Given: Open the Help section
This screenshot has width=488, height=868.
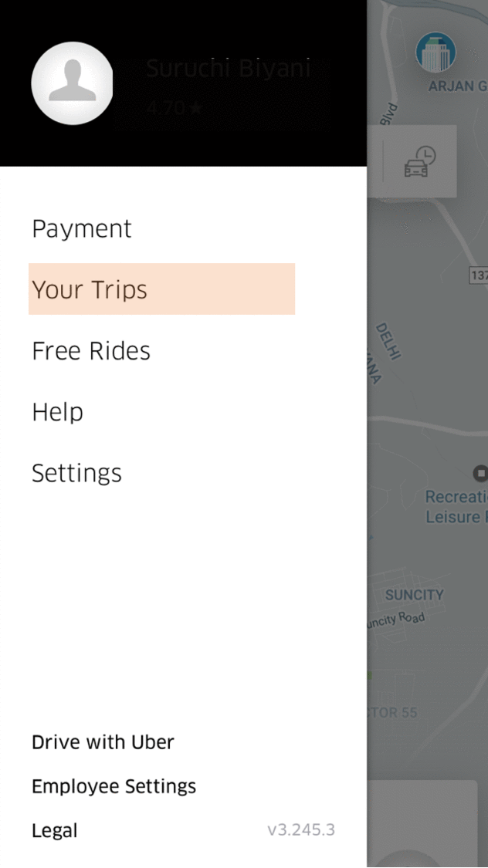Looking at the screenshot, I should pyautogui.click(x=58, y=412).
